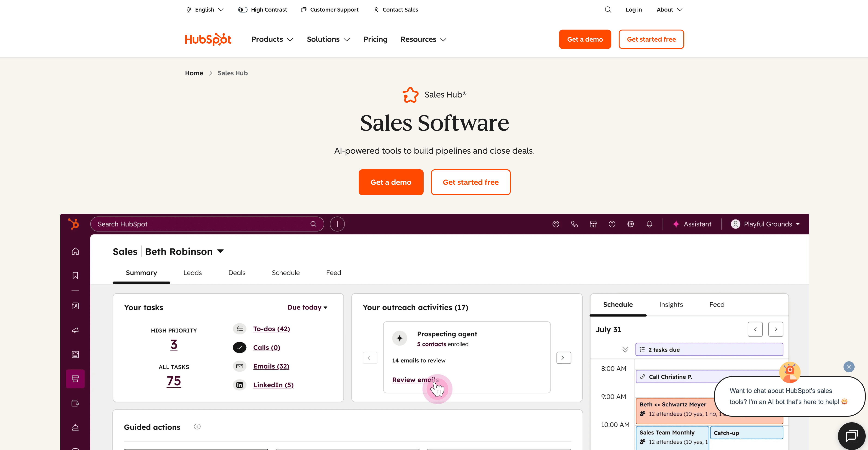The width and height of the screenshot is (868, 450).
Task: Expand the double-chevron beside 2 tasks due
Action: click(625, 350)
